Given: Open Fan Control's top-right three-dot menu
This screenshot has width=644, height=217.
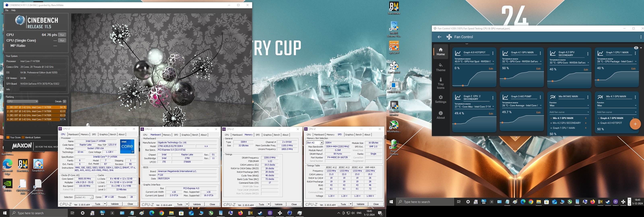Looking at the screenshot, I should (641, 37).
